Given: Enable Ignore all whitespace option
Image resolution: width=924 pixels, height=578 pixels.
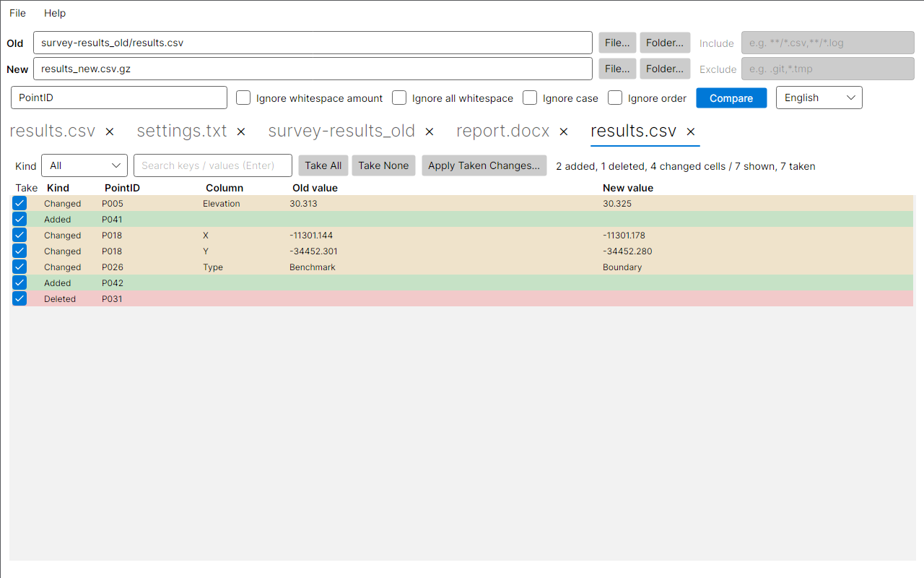Looking at the screenshot, I should coord(399,98).
